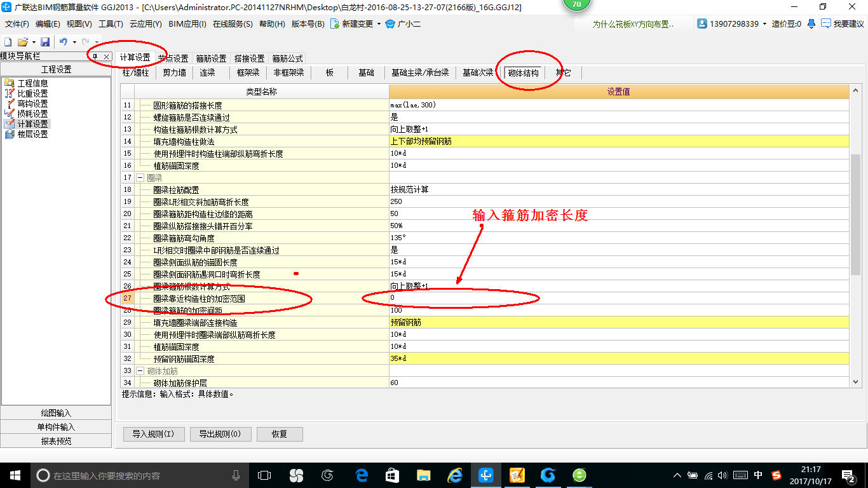Close the 模块导航栏 navigation panel

click(x=107, y=57)
